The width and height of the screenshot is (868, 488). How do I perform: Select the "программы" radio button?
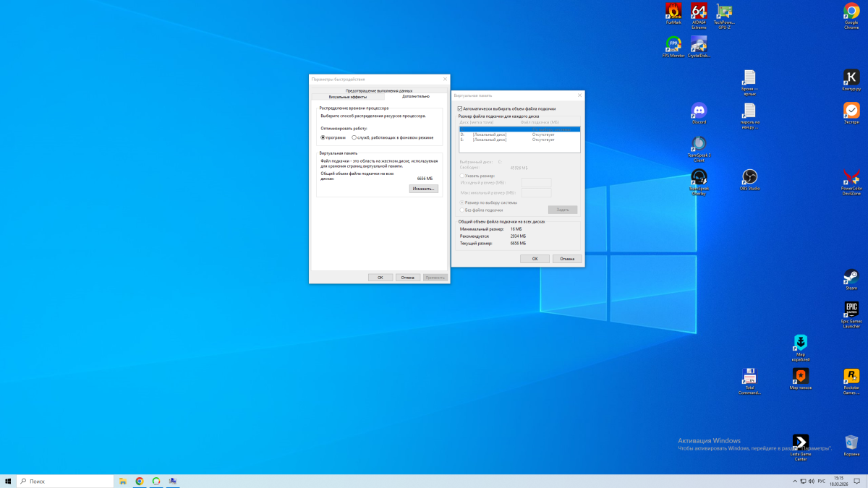click(x=323, y=137)
